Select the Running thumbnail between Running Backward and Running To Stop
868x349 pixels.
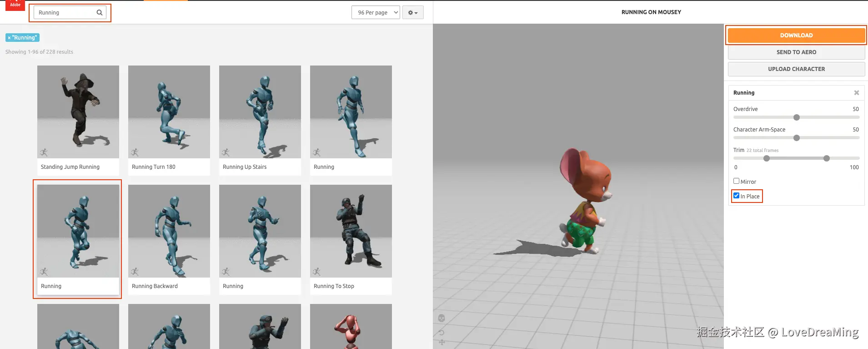(x=260, y=240)
